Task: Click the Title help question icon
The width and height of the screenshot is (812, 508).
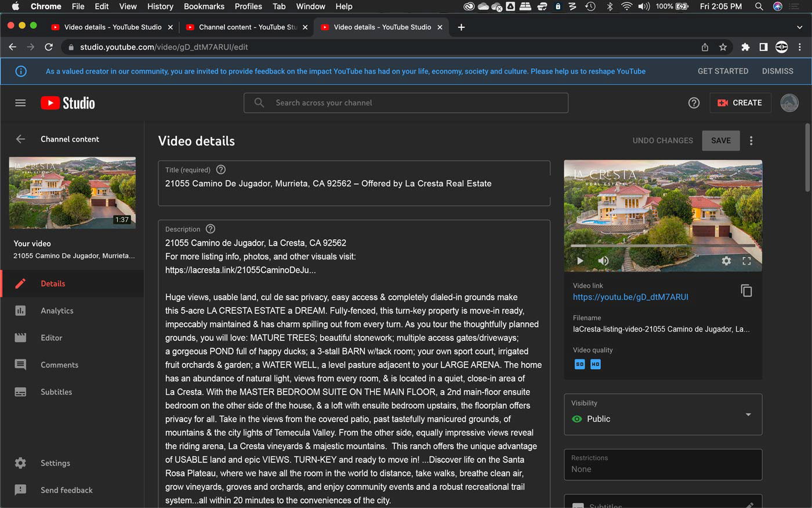Action: click(x=220, y=170)
